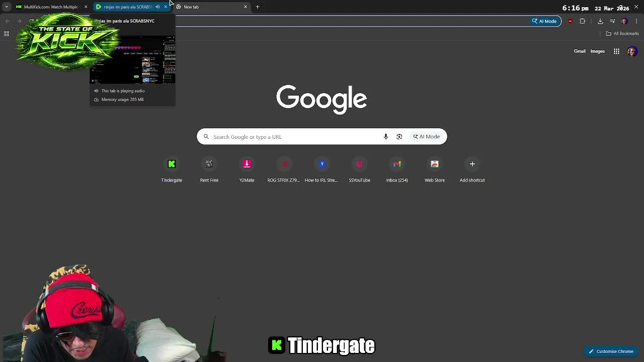
Task: Click AI Mode in the Google search box
Action: 427,137
